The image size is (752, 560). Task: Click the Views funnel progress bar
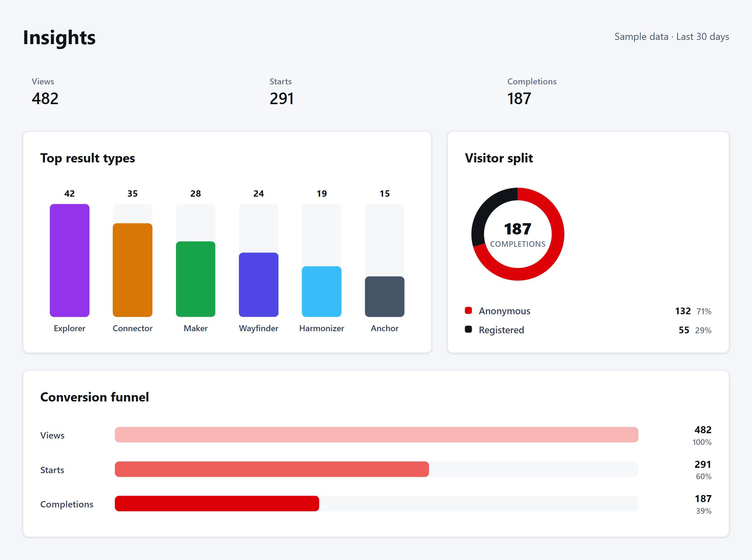click(376, 435)
